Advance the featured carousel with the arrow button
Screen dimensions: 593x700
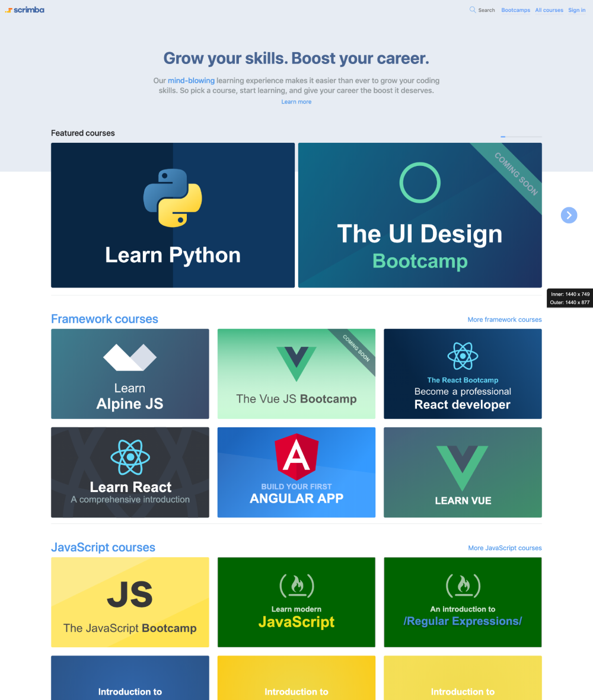(x=569, y=215)
